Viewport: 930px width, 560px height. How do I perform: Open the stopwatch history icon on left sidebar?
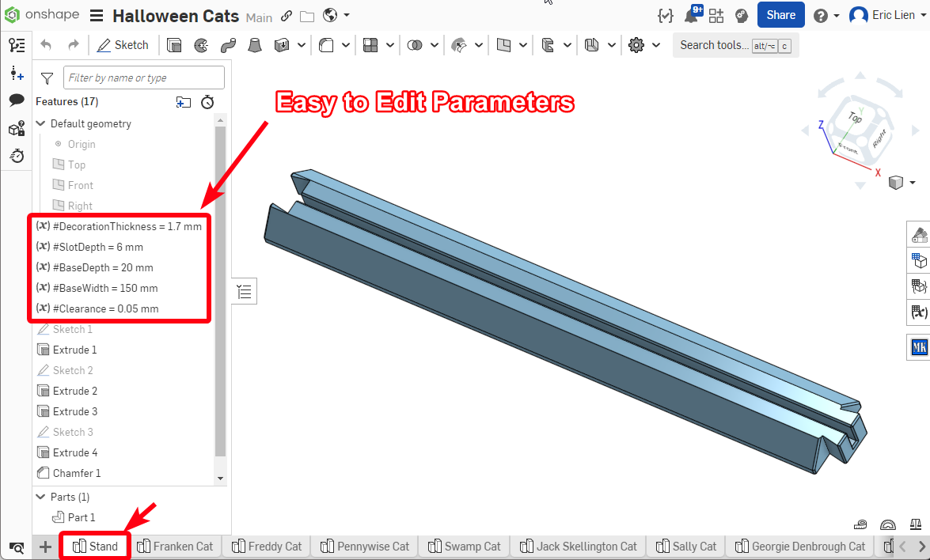17,156
